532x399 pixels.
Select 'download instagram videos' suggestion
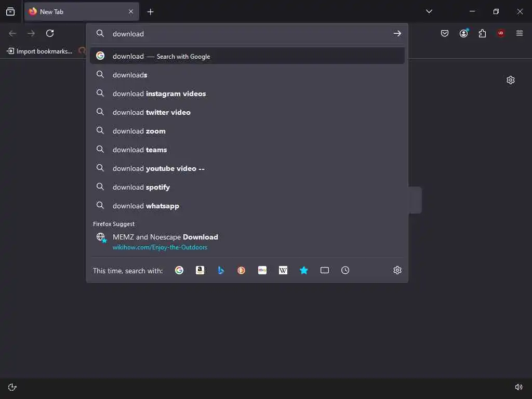(247, 94)
